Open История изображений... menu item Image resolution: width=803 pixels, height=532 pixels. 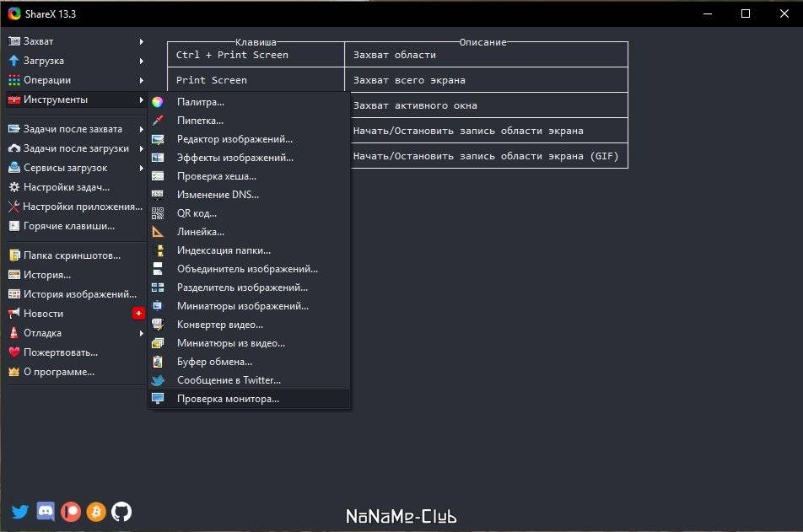76,294
